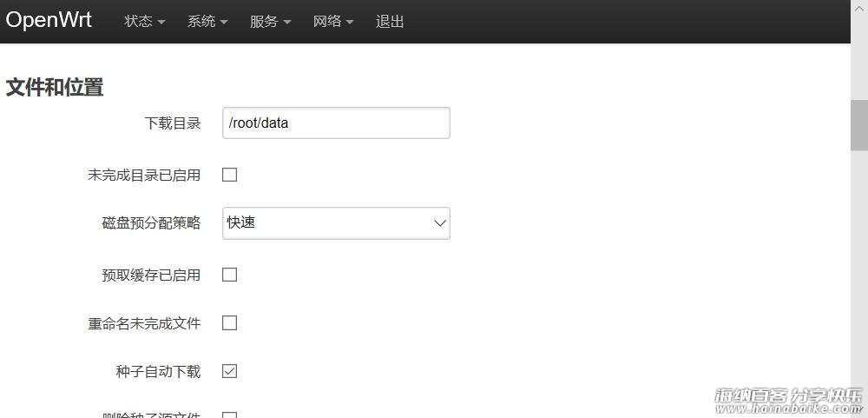
Task: Expand the 网络 dropdown menu
Action: coord(332,22)
